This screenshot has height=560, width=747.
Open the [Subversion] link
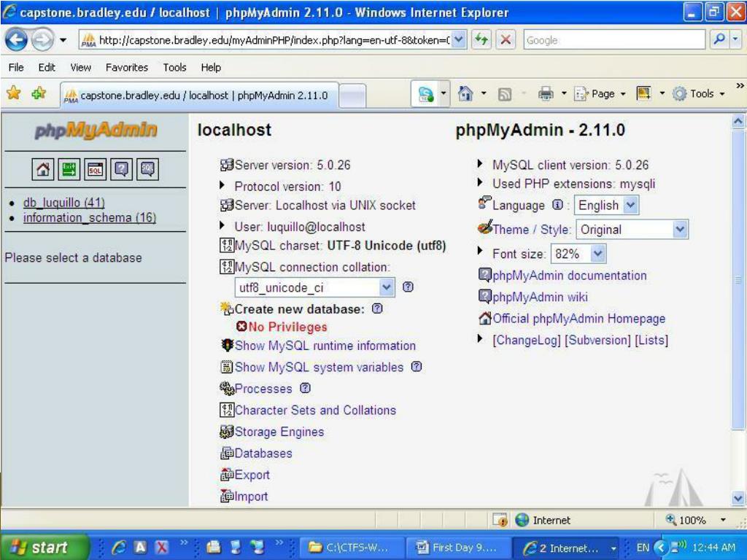tap(597, 340)
